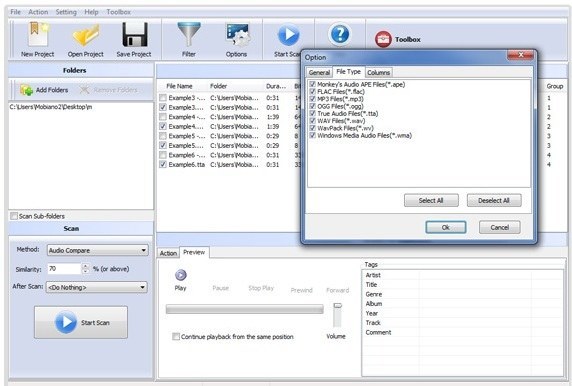The image size is (572, 386).
Task: Enable Scan Sub-folders checkbox
Action: click(14, 216)
